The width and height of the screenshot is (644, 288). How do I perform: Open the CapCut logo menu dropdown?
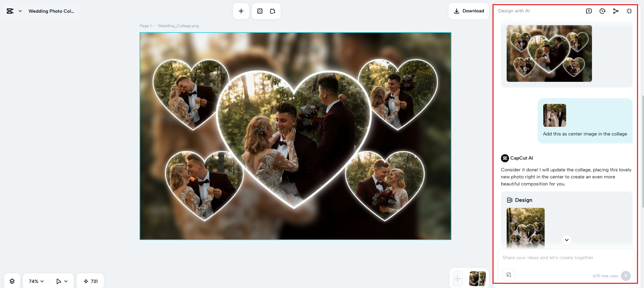14,11
